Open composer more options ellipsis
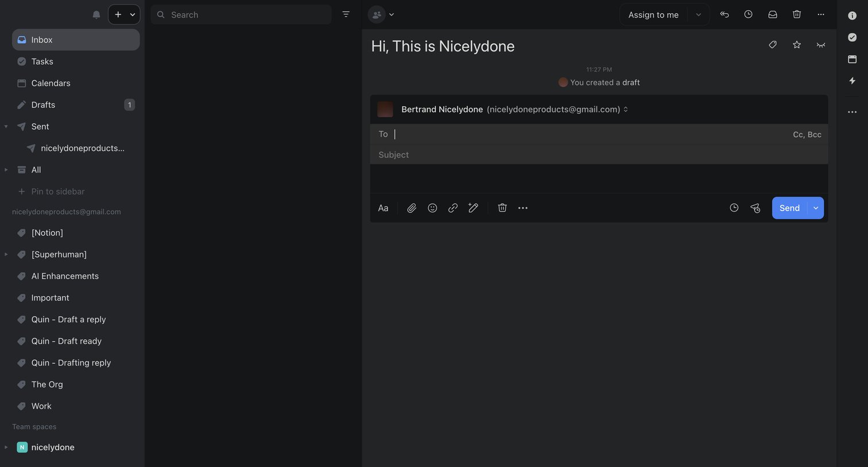868x467 pixels. 523,208
